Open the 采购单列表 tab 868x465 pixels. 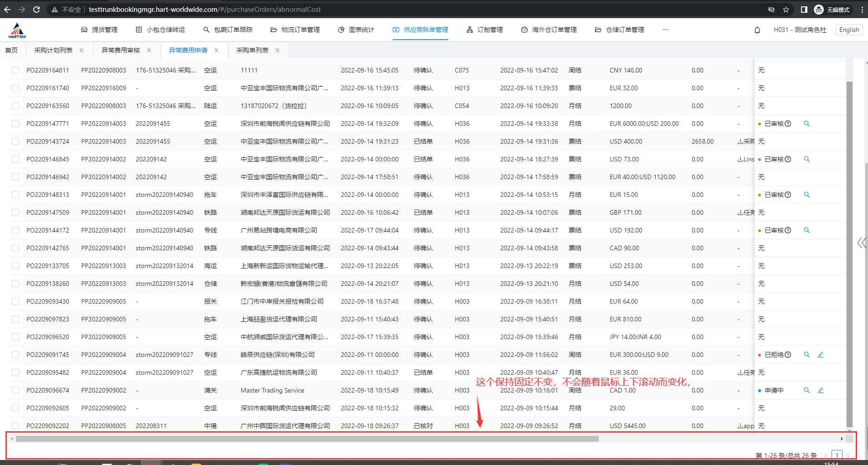click(252, 50)
